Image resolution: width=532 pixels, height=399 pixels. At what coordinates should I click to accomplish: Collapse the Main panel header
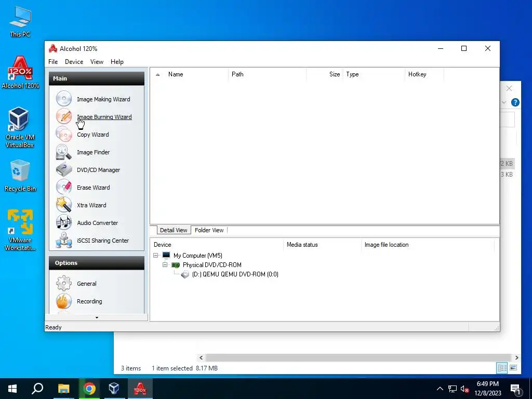point(97,78)
